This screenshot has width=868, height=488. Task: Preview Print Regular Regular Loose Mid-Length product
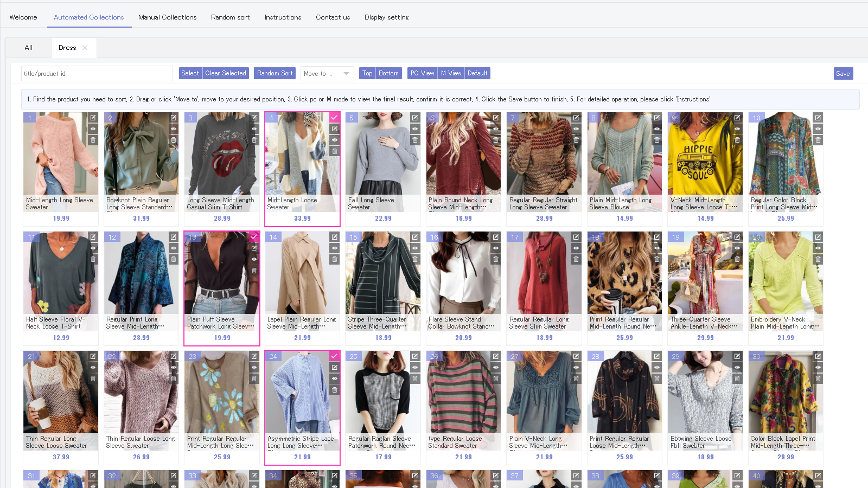coord(656,368)
